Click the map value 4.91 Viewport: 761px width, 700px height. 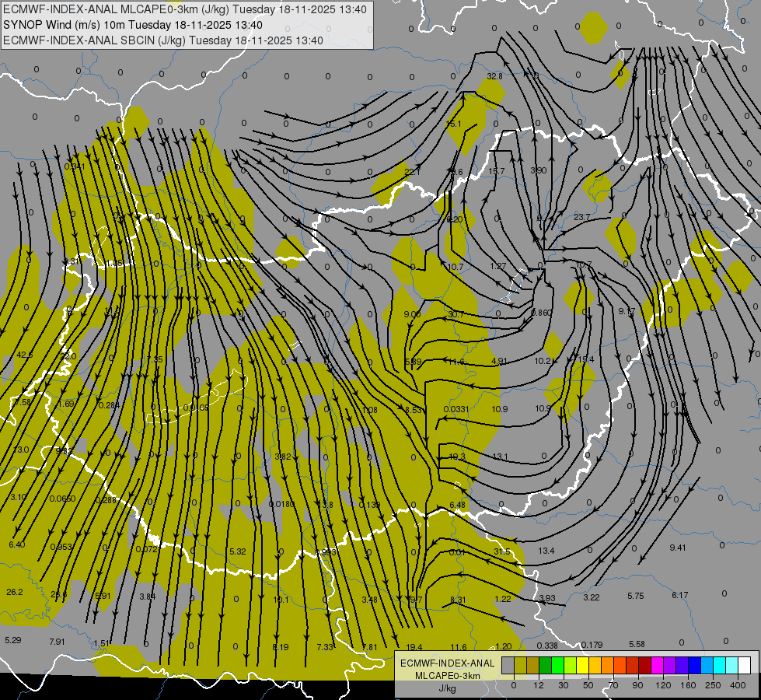[x=499, y=361]
